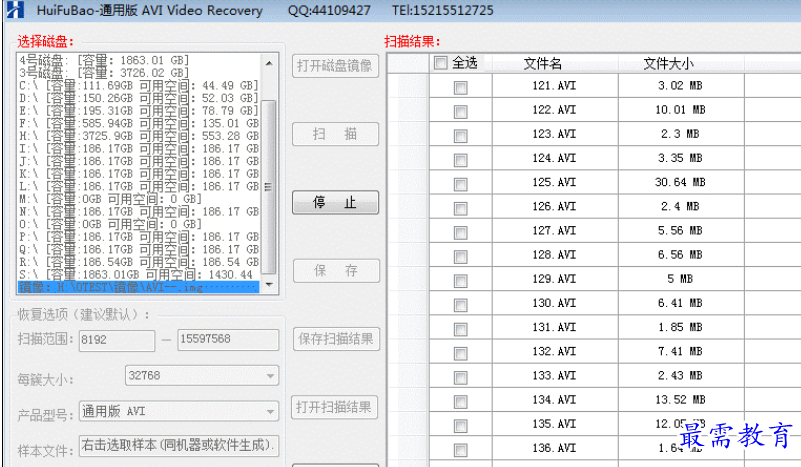Check the box for 126.AVI
Image resolution: width=801 pixels, height=467 pixels.
[460, 208]
